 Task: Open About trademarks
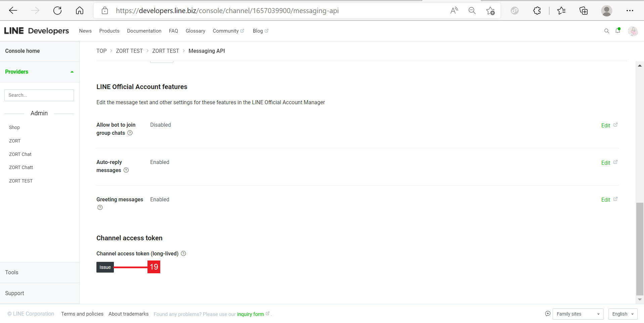click(128, 314)
